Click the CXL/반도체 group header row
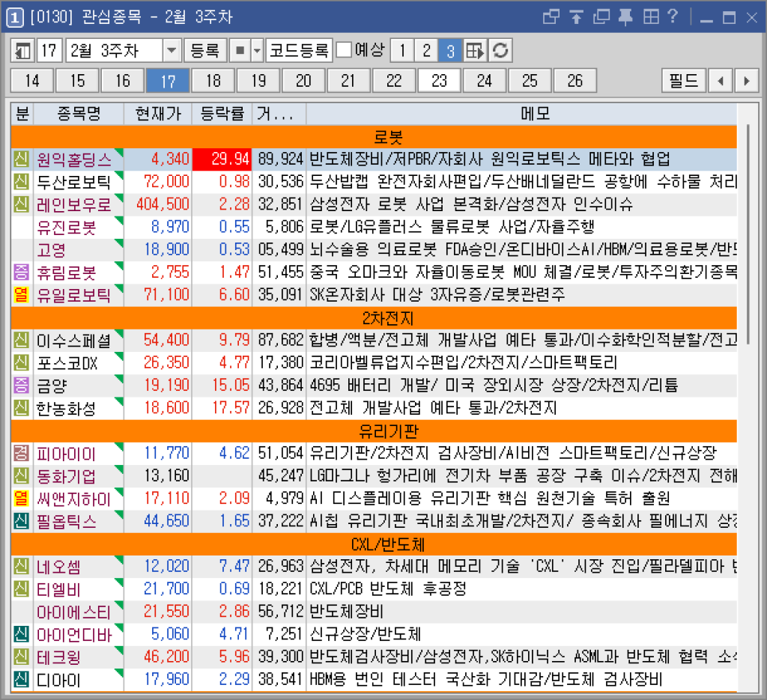The height and width of the screenshot is (700, 767). (x=374, y=544)
